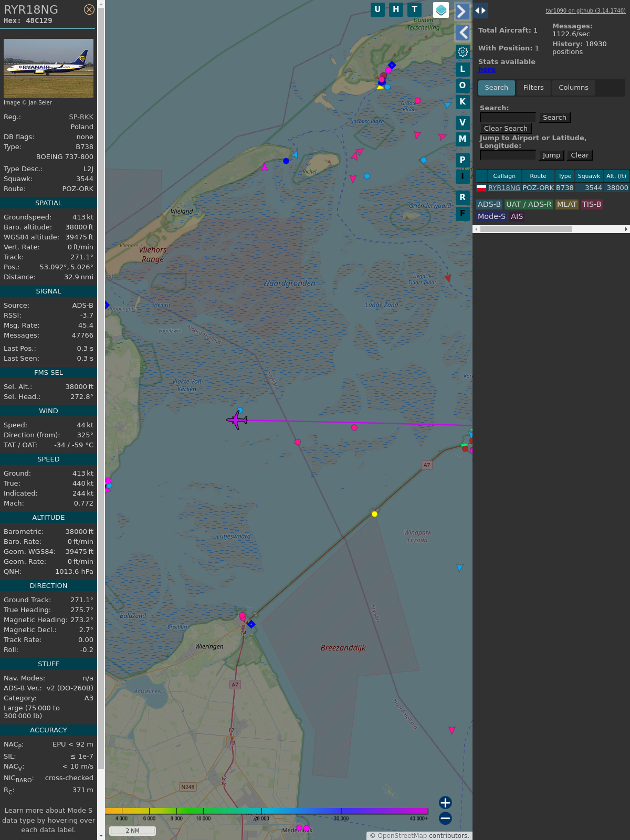Image resolution: width=630 pixels, height=840 pixels.
Task: Zoom in with the plus button
Action: [x=445, y=803]
